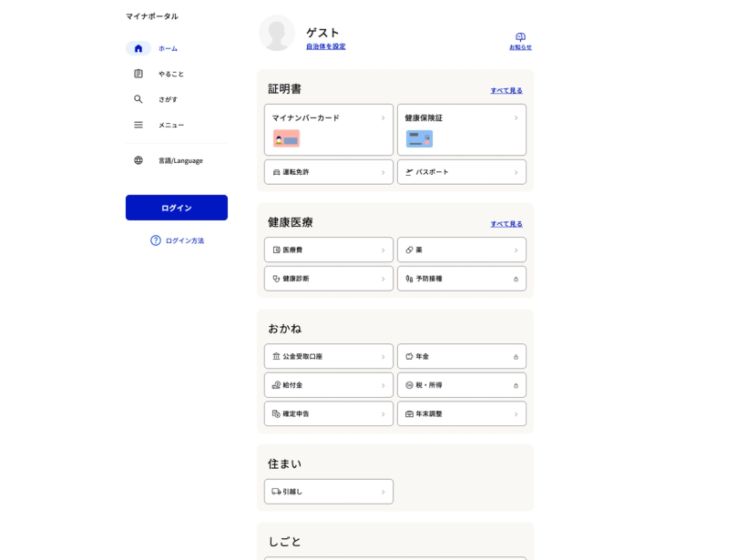Open メニュー menu item label

click(171, 125)
